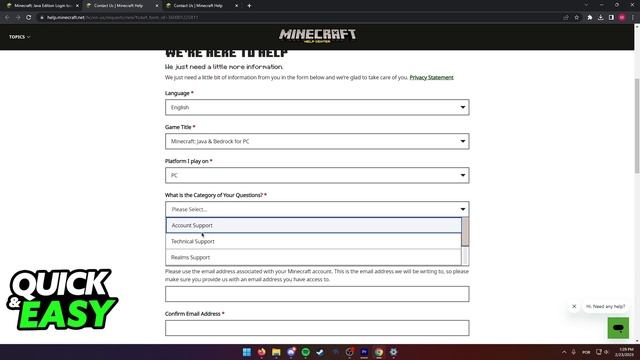The width and height of the screenshot is (640, 360).
Task: Click the page vertical scrollbar
Action: 637,127
